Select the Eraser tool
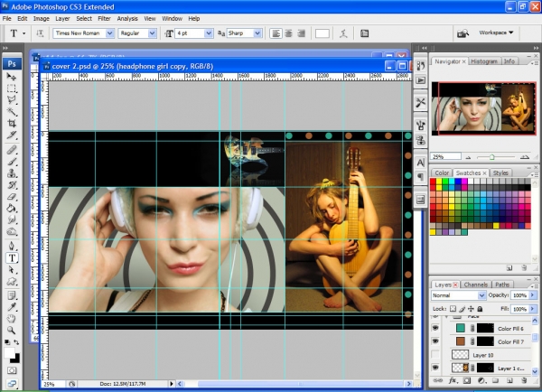Viewport: 542px width, 392px height. [12, 197]
